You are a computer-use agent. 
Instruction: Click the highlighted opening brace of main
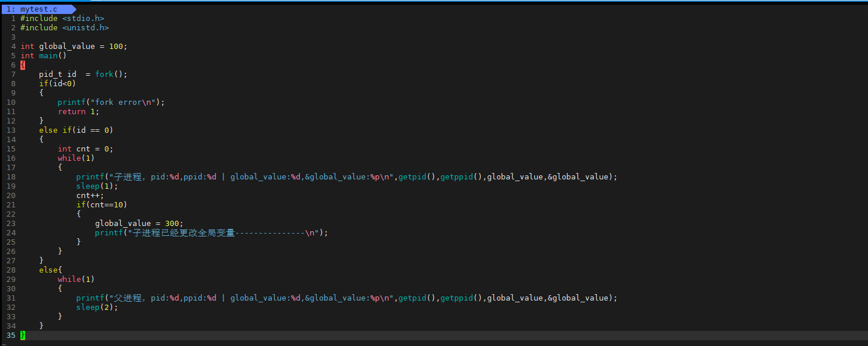23,65
